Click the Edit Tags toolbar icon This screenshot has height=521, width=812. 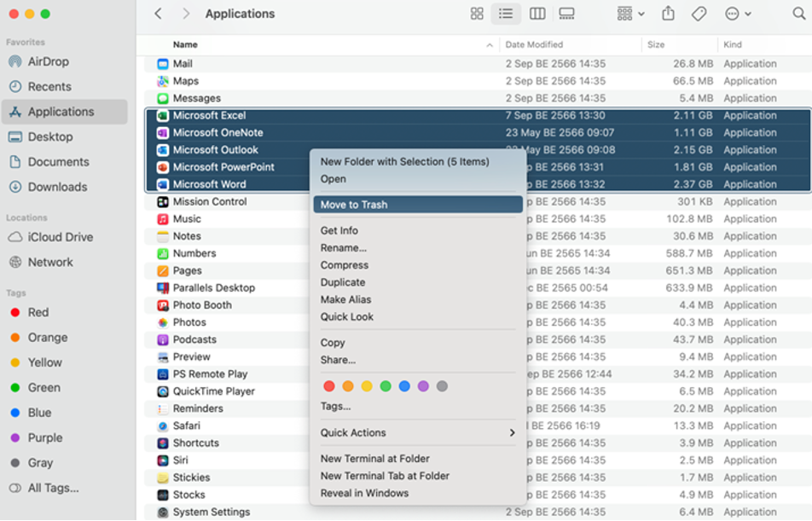click(699, 14)
